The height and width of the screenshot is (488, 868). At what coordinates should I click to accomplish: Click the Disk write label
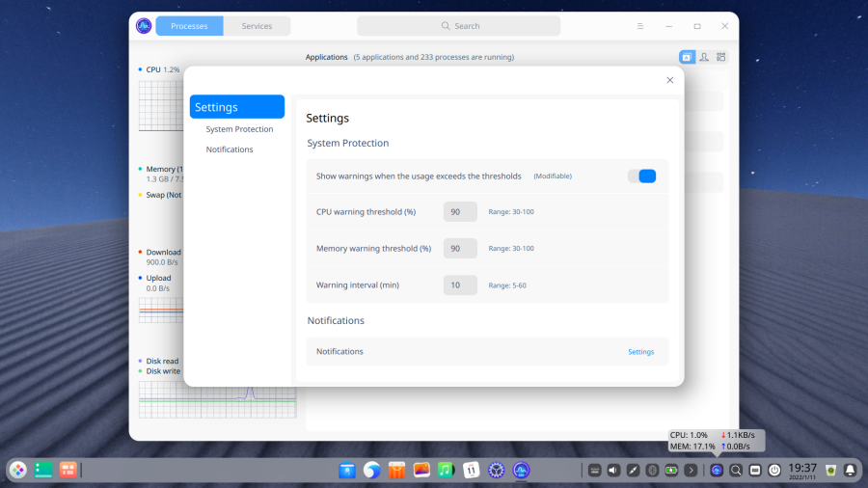[163, 371]
